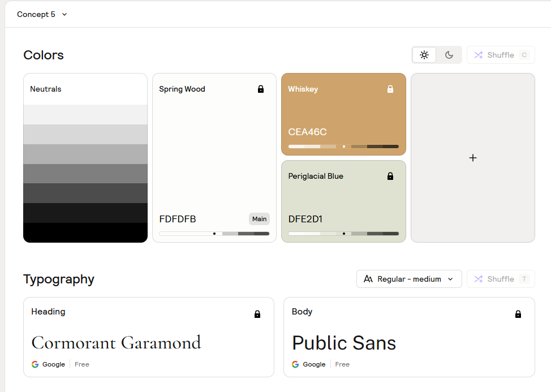
Task: Click the Heading label
Action: [48, 312]
